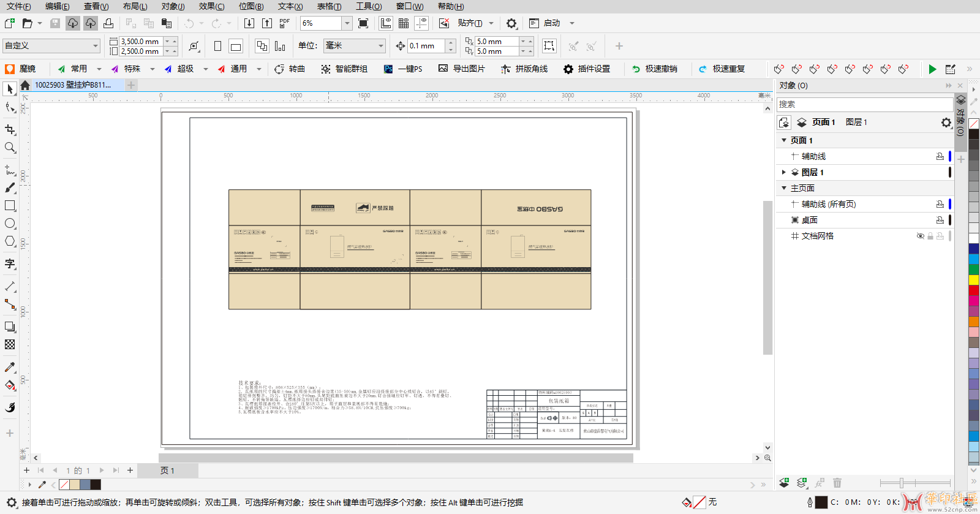Select the Text tool
Image resolution: width=980 pixels, height=514 pixels.
pos(10,263)
